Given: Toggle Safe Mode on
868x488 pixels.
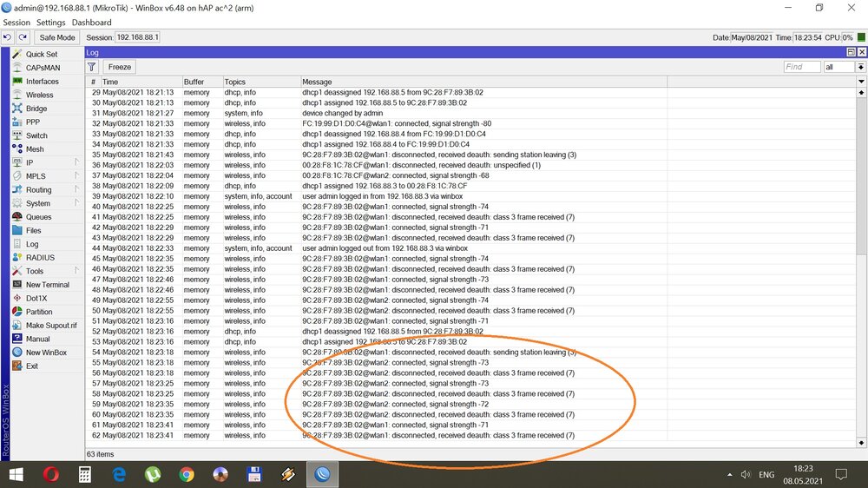Looking at the screenshot, I should point(58,37).
